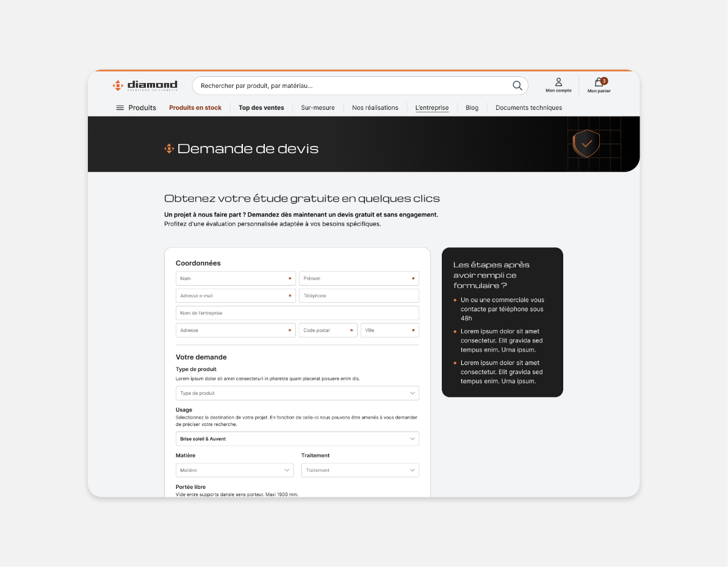The image size is (728, 567).
Task: Focus the Nom input field
Action: point(236,279)
